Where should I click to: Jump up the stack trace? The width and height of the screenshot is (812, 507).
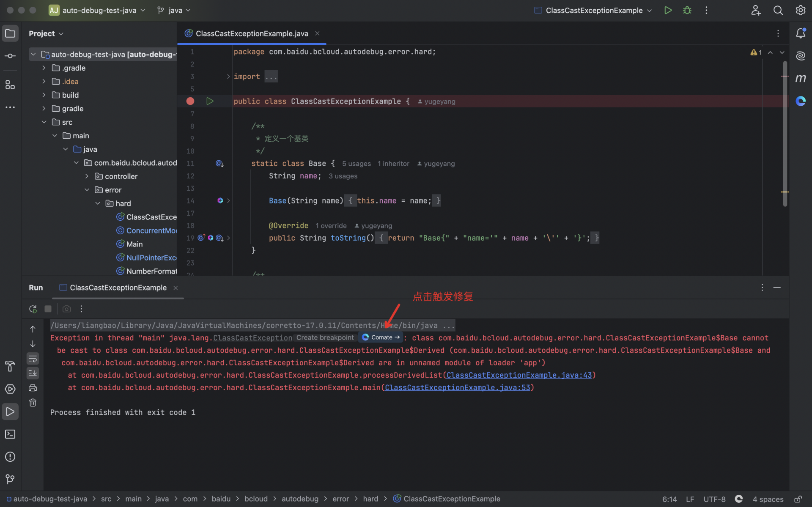click(x=33, y=329)
